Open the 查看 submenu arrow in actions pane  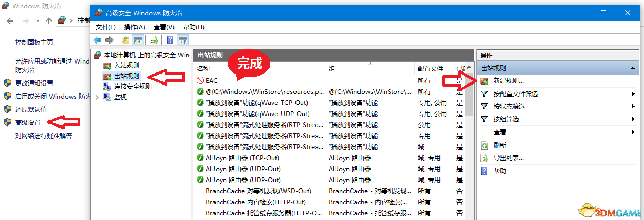[x=633, y=132]
